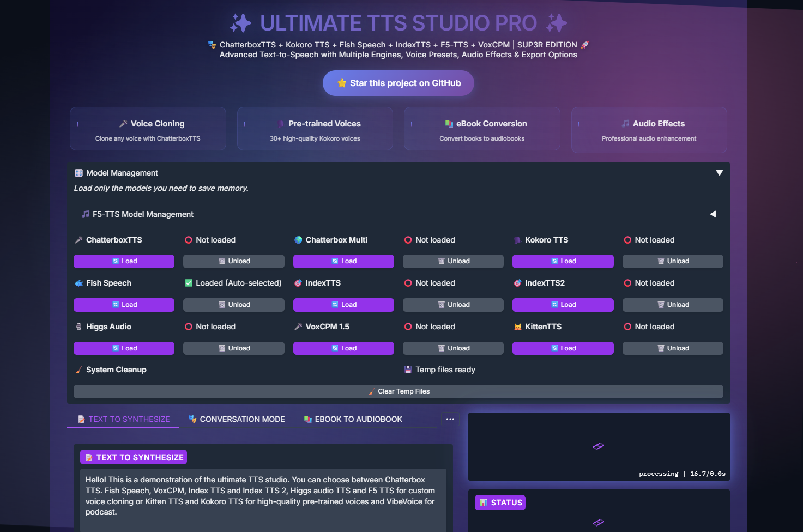The width and height of the screenshot is (803, 532).
Task: Click the Fish Speech loaded green checkmark icon
Action: tap(189, 283)
